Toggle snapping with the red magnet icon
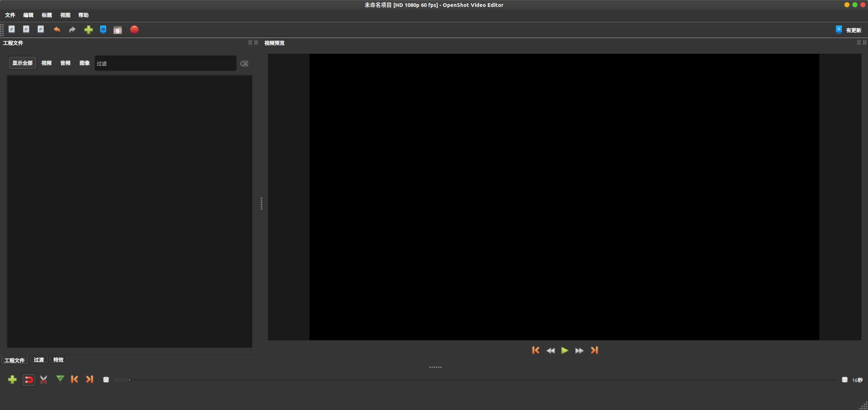Screen dimensions: 868x410 pos(29,380)
